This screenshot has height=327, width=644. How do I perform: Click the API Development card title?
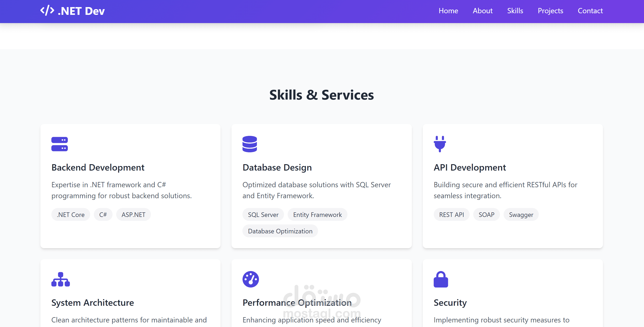[x=470, y=168]
